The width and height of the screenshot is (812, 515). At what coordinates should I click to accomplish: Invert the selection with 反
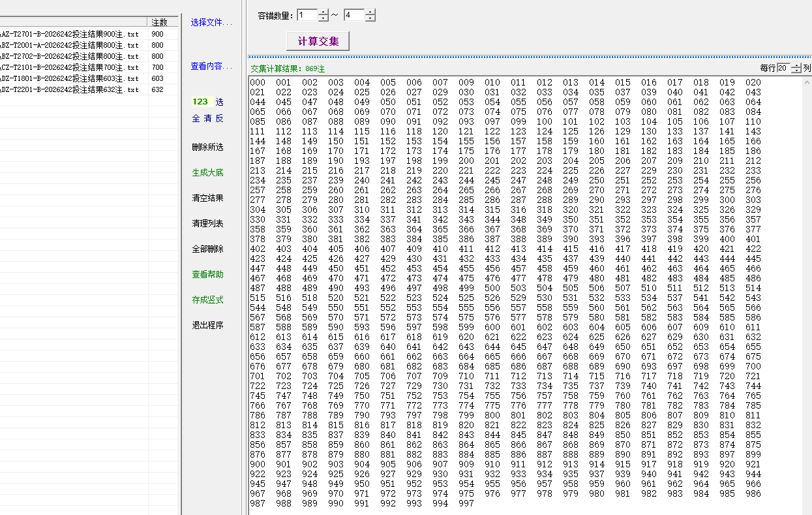point(219,118)
